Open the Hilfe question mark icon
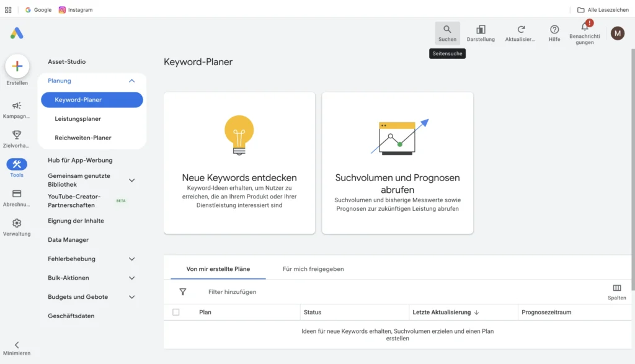635x364 pixels. point(554,29)
